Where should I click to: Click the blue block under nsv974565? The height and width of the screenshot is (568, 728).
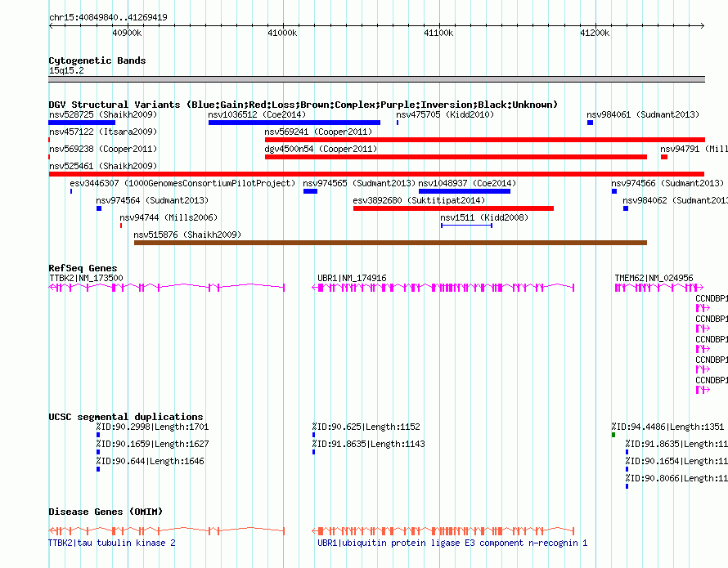click(310, 191)
